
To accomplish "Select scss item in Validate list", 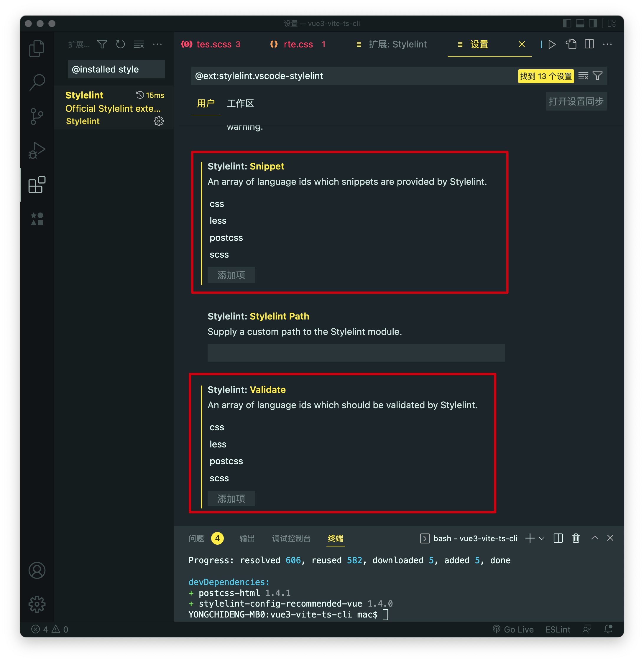I will (x=219, y=478).
